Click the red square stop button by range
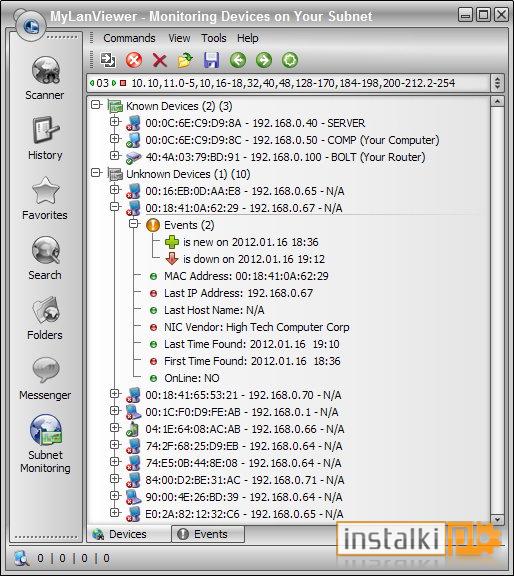Image resolution: width=514 pixels, height=576 pixels. tap(123, 83)
